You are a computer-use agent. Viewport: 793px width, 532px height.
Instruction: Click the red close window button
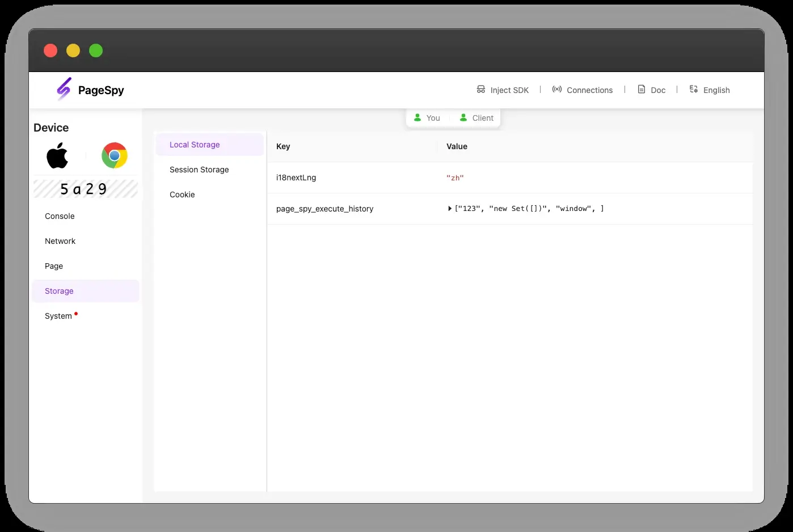pyautogui.click(x=50, y=50)
